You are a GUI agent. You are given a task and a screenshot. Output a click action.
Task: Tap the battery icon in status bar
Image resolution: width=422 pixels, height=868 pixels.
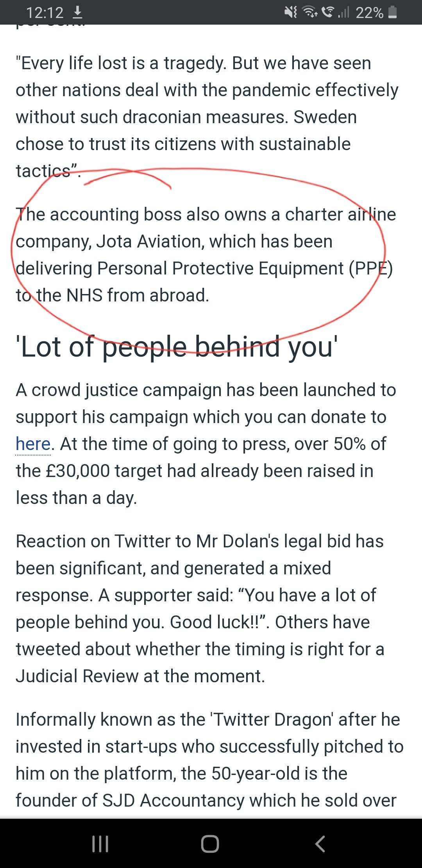[393, 13]
